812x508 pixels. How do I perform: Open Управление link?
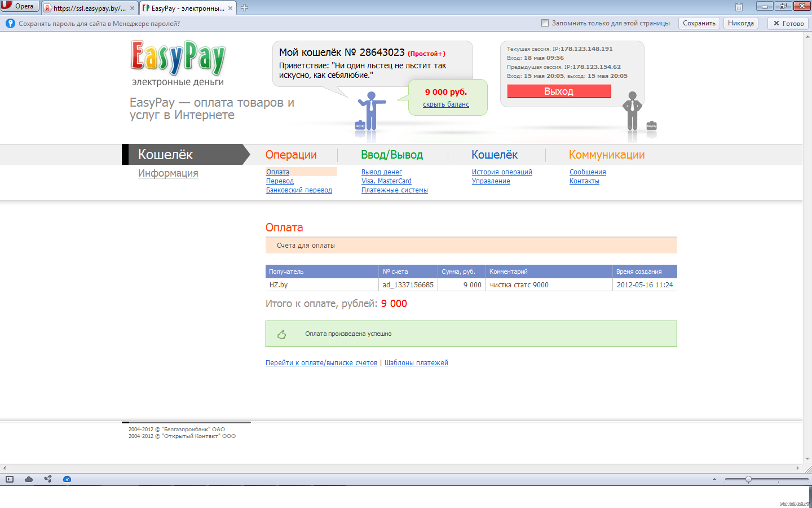[x=491, y=181]
